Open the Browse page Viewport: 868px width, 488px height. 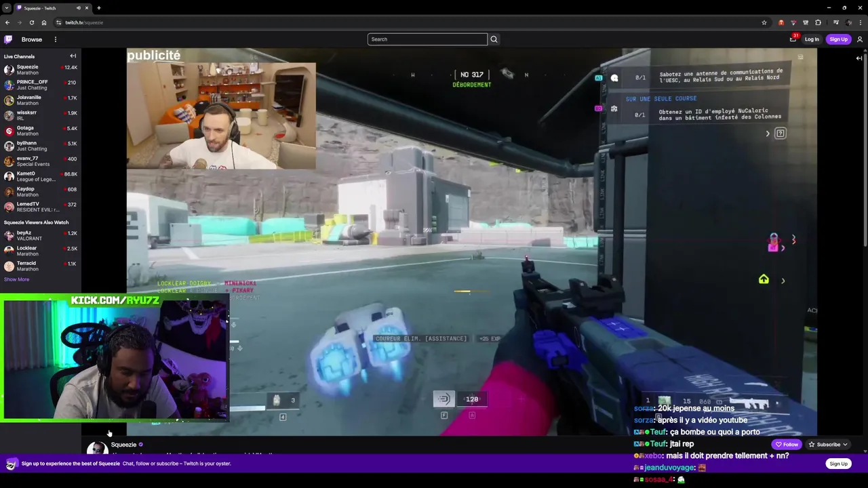(32, 39)
